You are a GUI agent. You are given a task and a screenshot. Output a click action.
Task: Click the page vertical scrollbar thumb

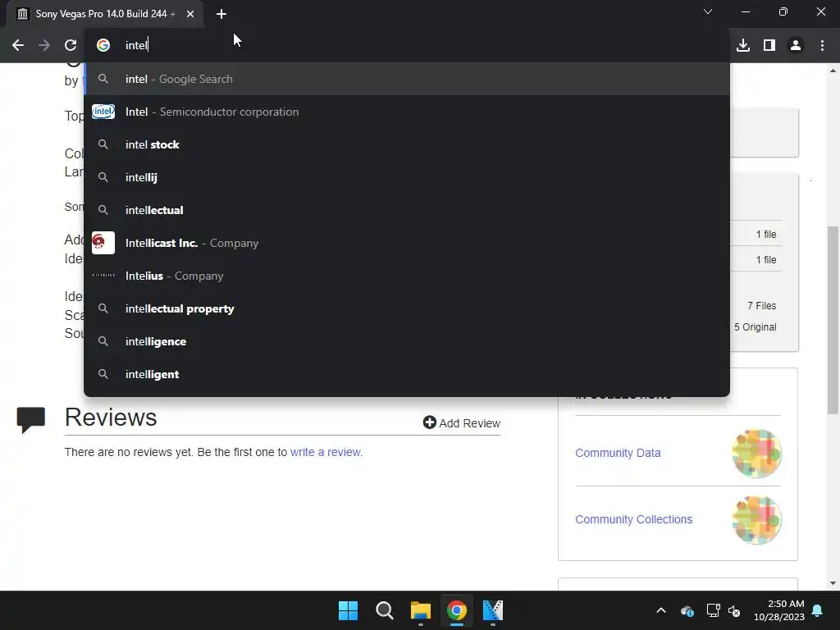(x=833, y=321)
